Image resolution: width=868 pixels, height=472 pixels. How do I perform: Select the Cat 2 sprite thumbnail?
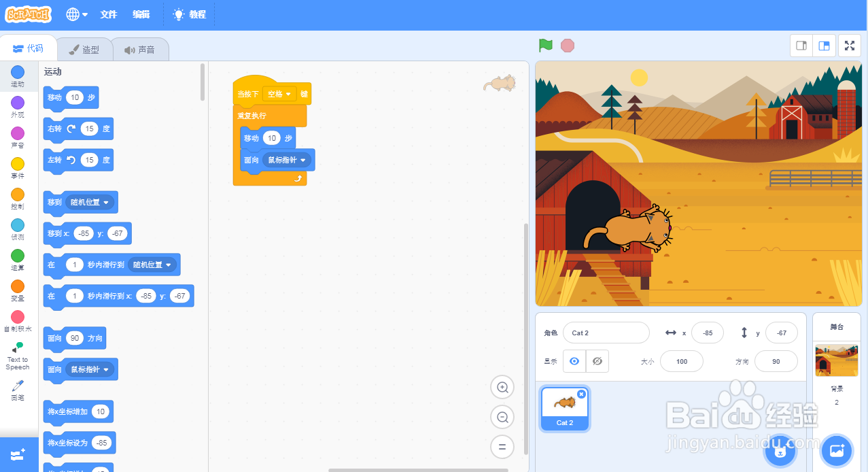[565, 409]
